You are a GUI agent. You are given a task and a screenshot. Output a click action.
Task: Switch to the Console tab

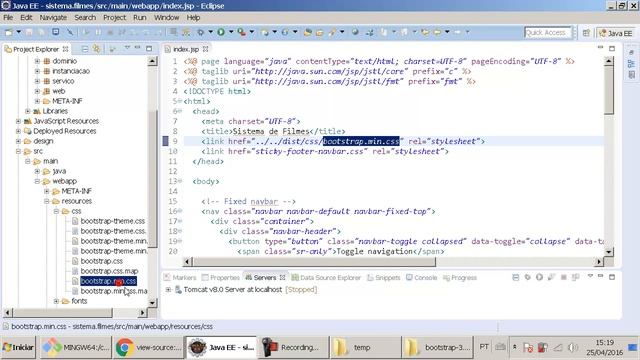pyautogui.click(x=422, y=278)
